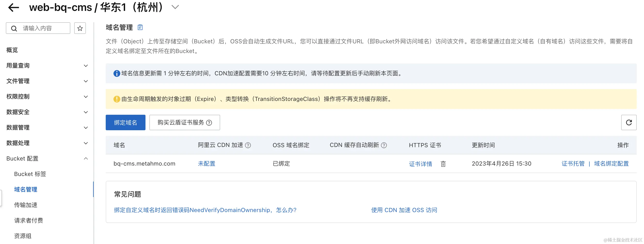The width and height of the screenshot is (644, 244).
Task: Click the help icon on 购买云盾证书服务
Action: 209,122
